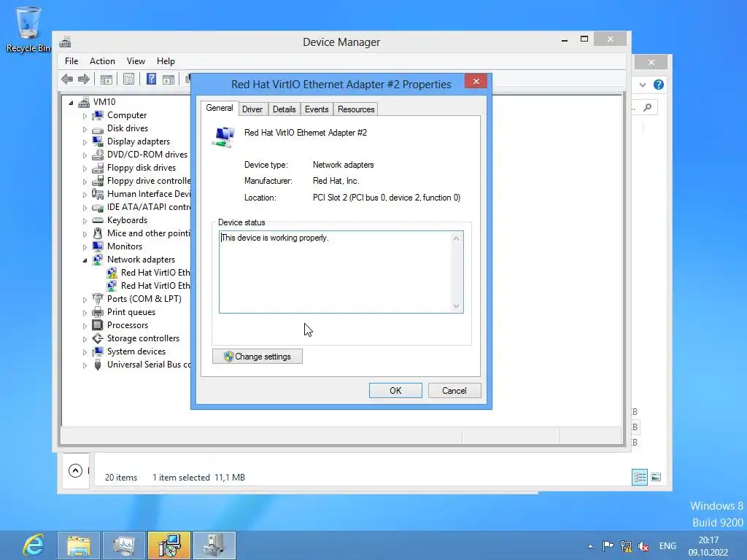Switch to the Driver tab
747x560 pixels.
click(252, 109)
